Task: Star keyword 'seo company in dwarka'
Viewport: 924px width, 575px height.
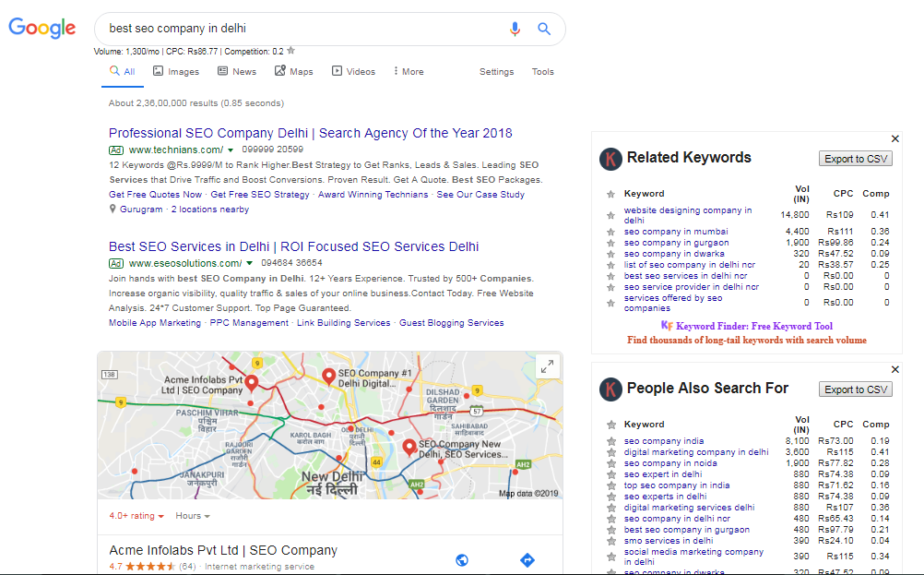Action: [611, 254]
